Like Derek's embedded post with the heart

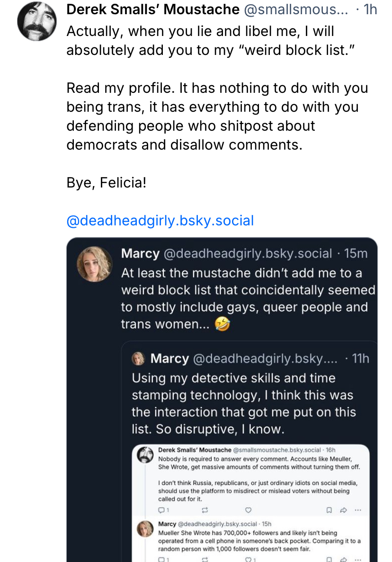tap(248, 510)
